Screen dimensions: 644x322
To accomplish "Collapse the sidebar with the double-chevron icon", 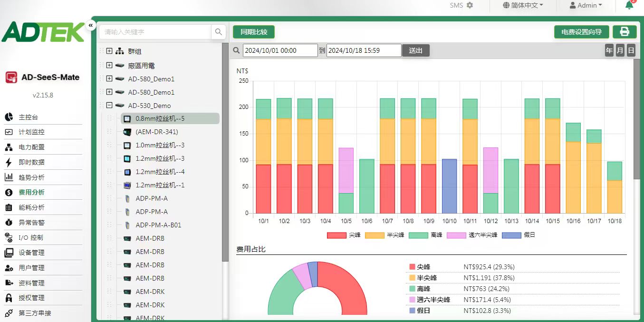I will point(91,26).
